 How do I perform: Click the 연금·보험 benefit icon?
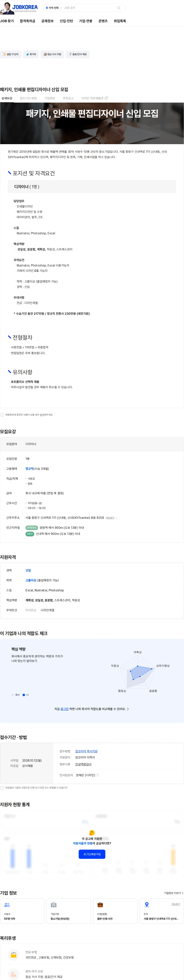point(13,955)
